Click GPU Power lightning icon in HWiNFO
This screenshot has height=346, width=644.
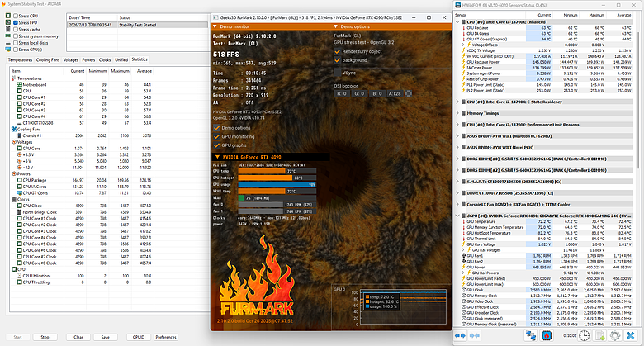[x=464, y=267]
